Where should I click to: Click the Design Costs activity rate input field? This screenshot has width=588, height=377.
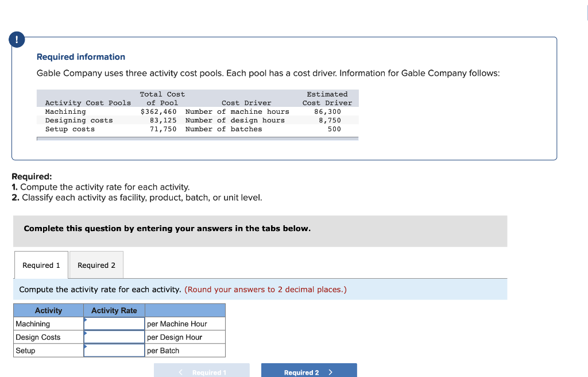pyautogui.click(x=114, y=337)
